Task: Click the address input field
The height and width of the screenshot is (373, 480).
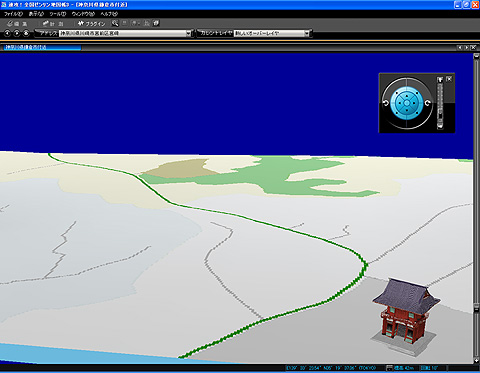Action: 122,33
